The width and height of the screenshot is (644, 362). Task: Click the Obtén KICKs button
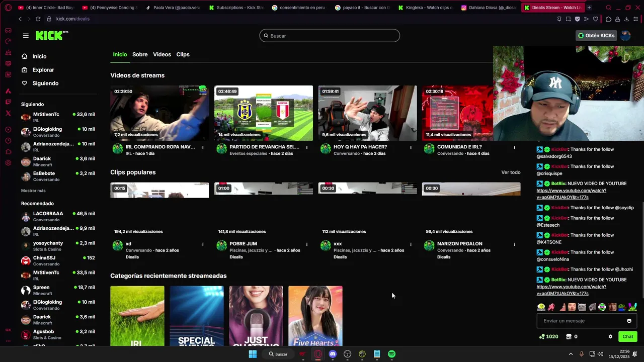(x=596, y=36)
